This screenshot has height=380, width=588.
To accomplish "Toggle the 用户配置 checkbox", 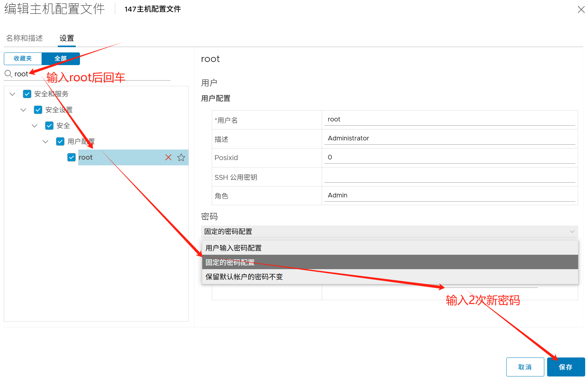I will click(60, 141).
